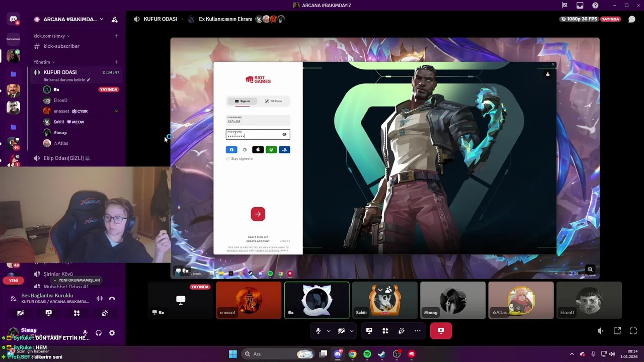644x362 pixels.
Task: Toggle camera in bottom call controls
Action: 341,331
